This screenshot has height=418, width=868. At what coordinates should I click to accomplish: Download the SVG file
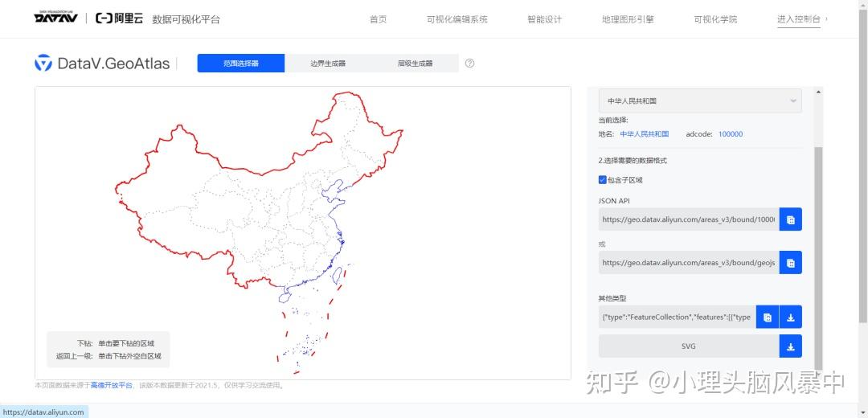point(791,346)
